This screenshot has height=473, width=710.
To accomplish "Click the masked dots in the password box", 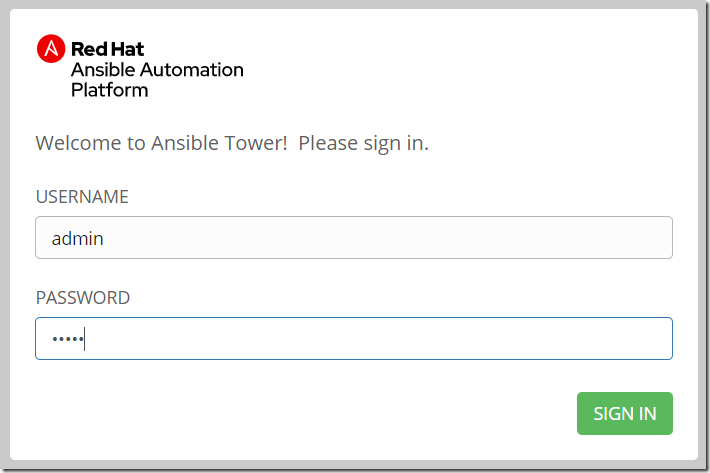I will pos(67,340).
